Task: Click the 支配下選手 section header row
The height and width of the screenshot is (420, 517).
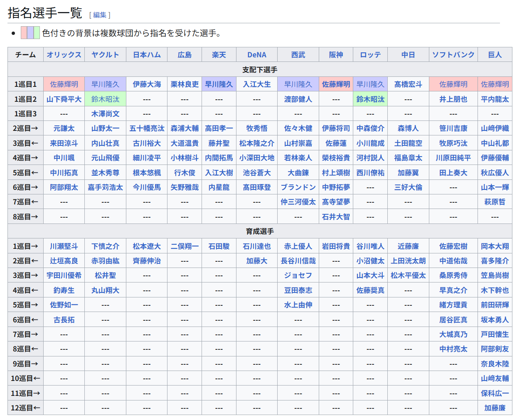Action: point(260,70)
